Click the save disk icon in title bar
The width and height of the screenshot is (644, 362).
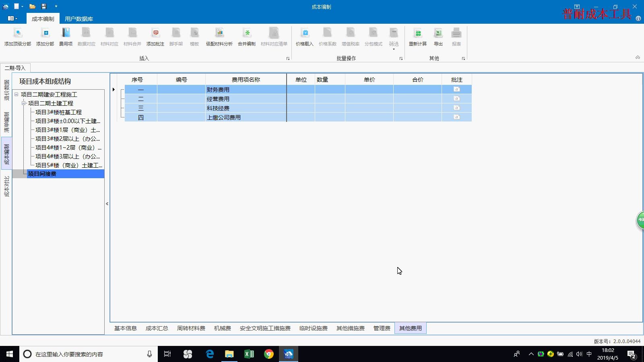(44, 6)
